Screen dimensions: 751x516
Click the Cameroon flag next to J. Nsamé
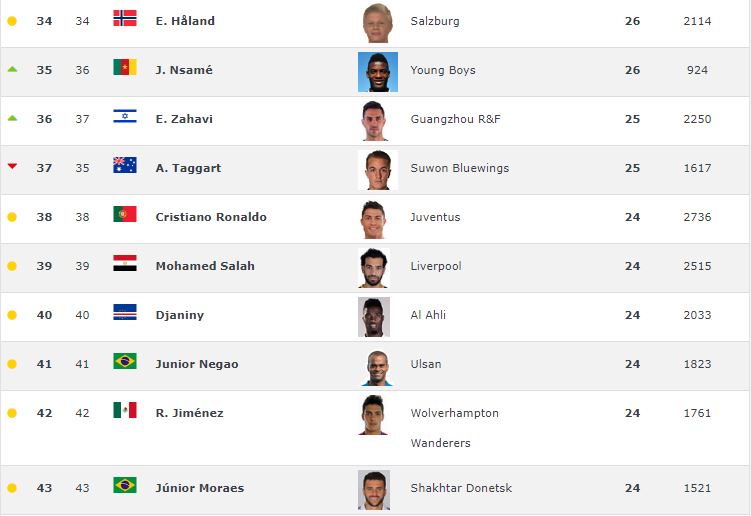click(125, 67)
